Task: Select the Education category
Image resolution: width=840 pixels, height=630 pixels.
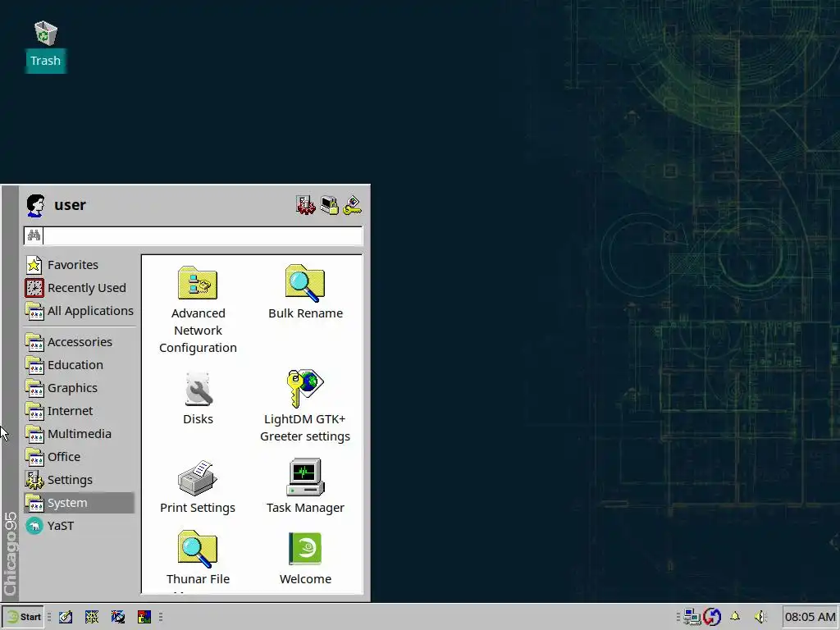Action: 80,365
